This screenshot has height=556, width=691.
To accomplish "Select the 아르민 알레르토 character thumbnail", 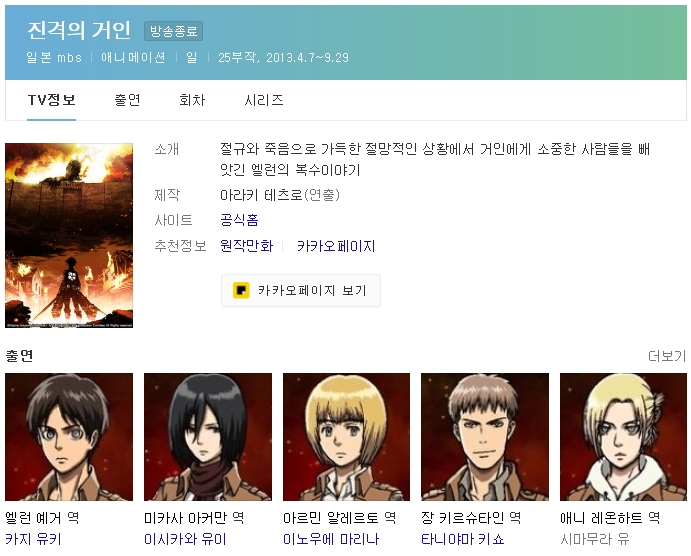I will (x=346, y=437).
